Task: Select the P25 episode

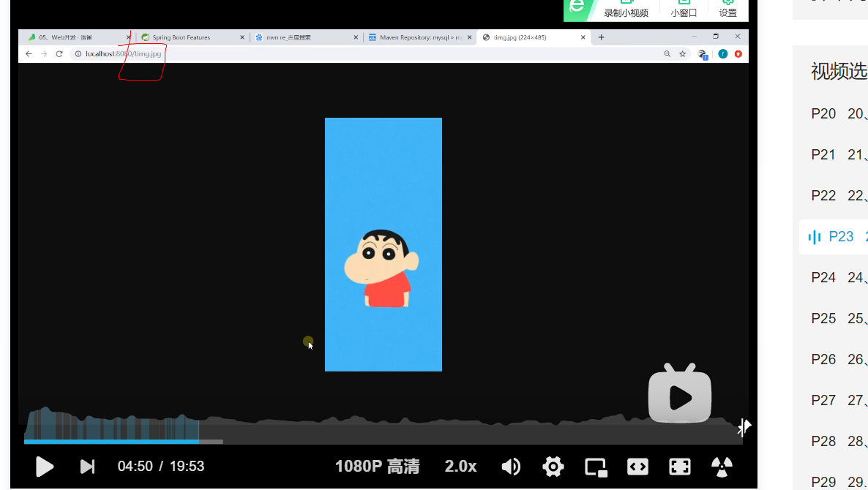Action: click(x=839, y=319)
